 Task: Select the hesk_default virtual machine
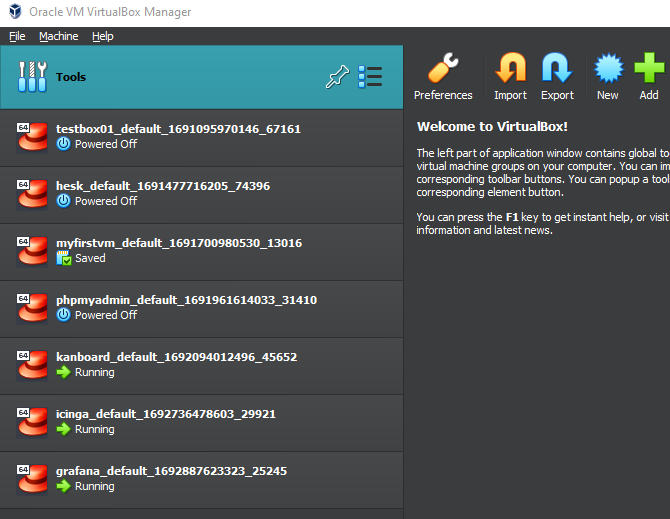[x=162, y=186]
